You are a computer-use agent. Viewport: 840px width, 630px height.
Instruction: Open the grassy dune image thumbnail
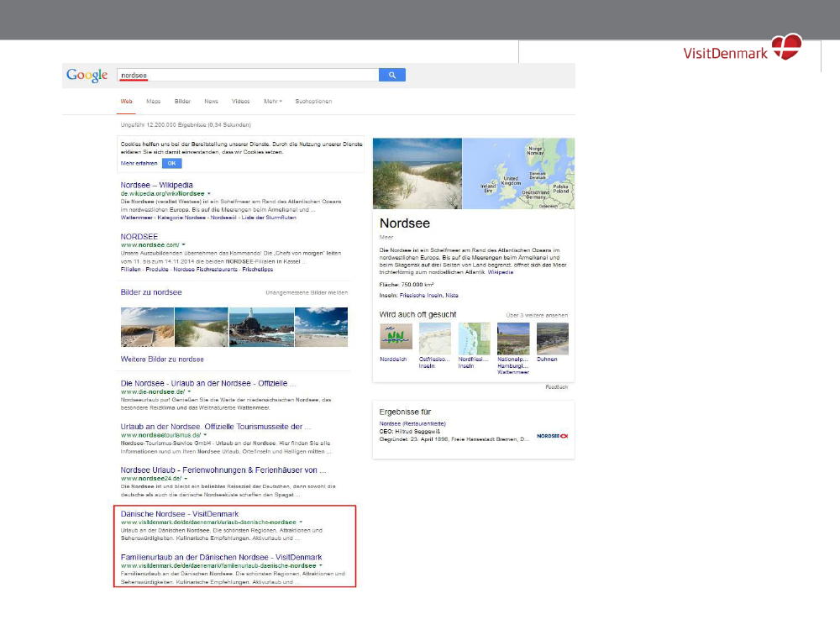pyautogui.click(x=202, y=328)
